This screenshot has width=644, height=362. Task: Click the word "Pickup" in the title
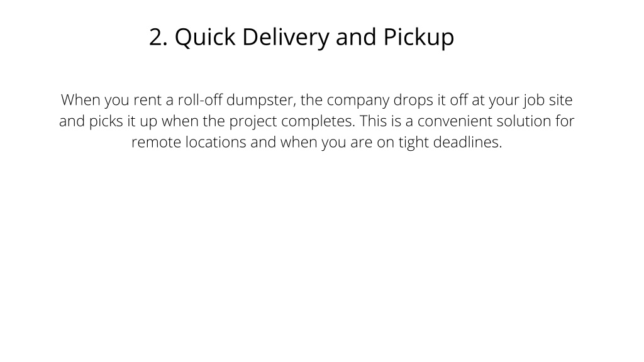(419, 38)
